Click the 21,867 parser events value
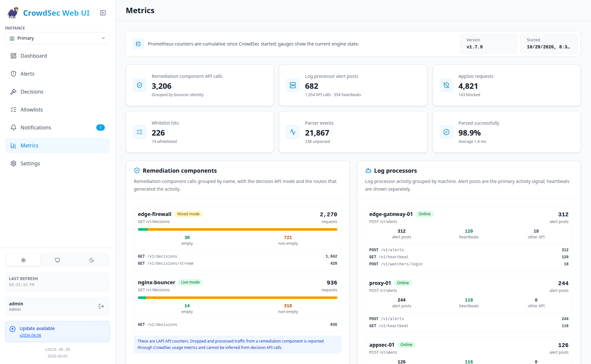This screenshot has width=591, height=364. click(x=317, y=133)
